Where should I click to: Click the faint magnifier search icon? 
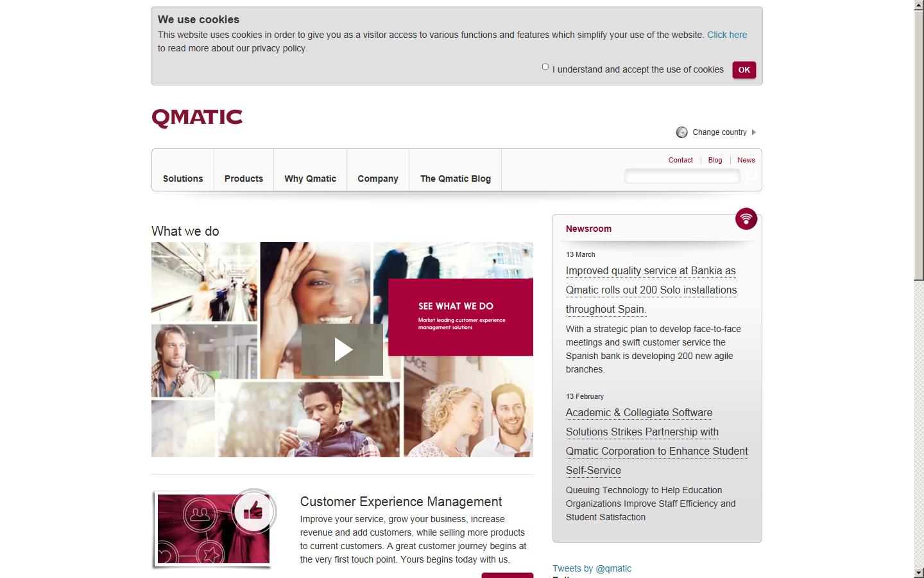751,175
